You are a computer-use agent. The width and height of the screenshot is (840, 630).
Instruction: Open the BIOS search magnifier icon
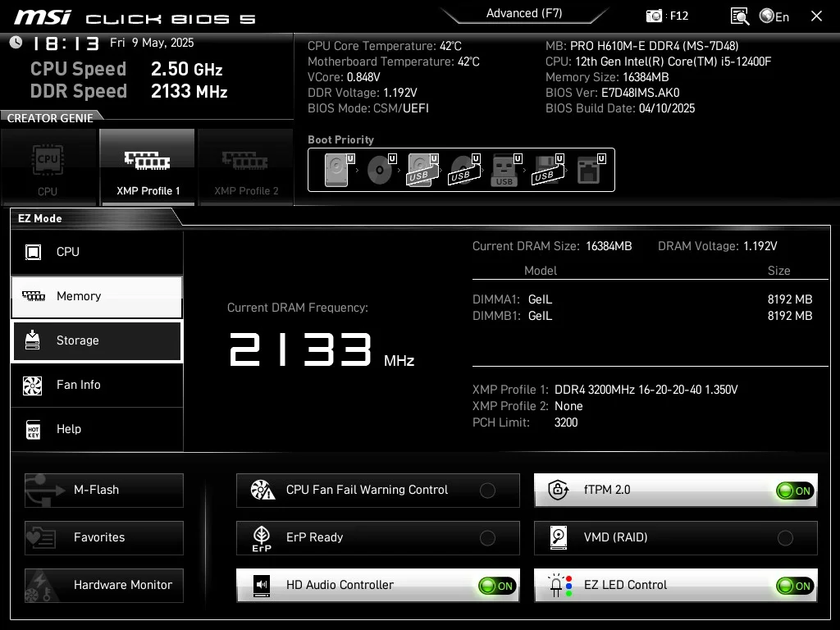click(740, 16)
